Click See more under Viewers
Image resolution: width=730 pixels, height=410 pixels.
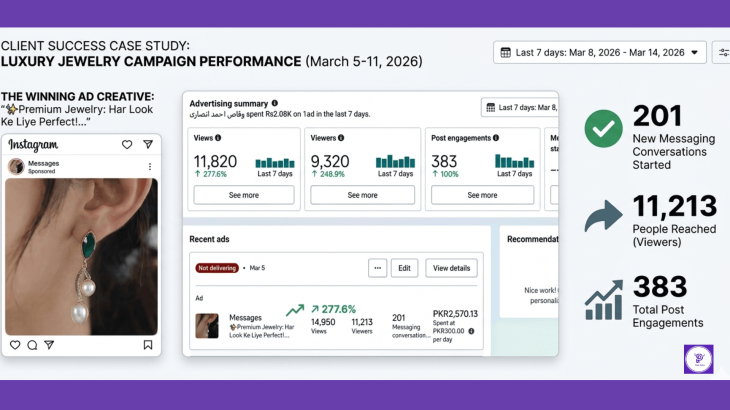362,195
